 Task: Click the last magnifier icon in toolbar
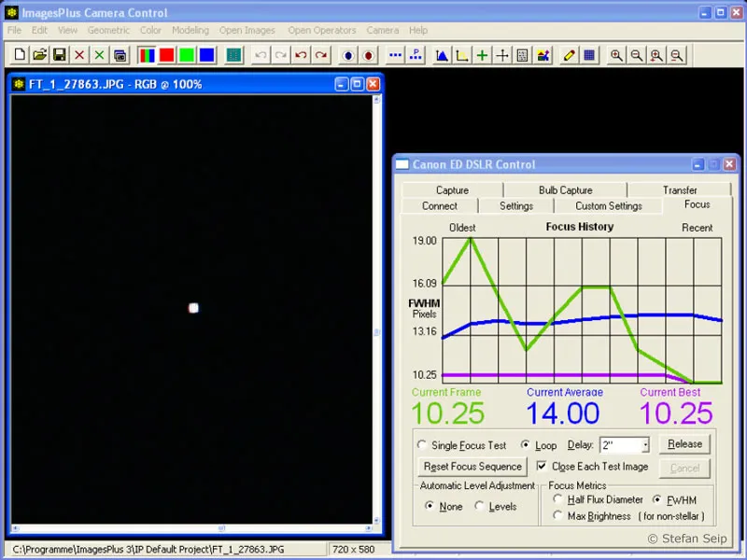pyautogui.click(x=676, y=55)
